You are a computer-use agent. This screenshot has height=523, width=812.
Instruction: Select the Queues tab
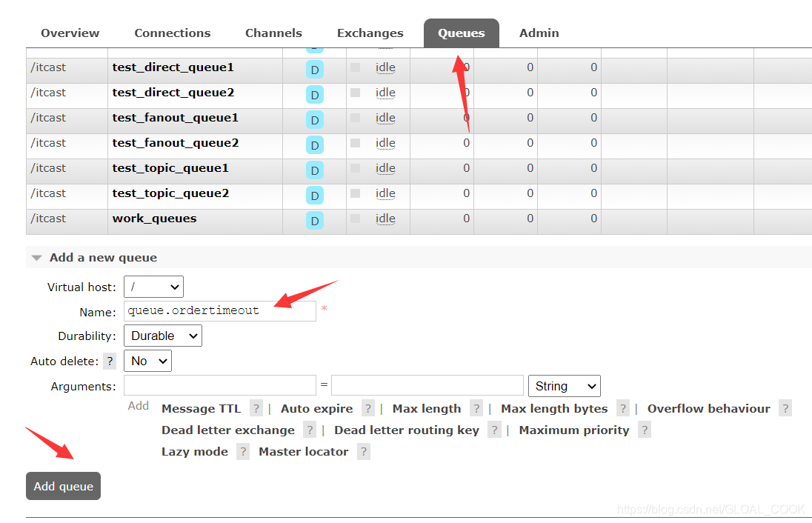click(x=462, y=33)
